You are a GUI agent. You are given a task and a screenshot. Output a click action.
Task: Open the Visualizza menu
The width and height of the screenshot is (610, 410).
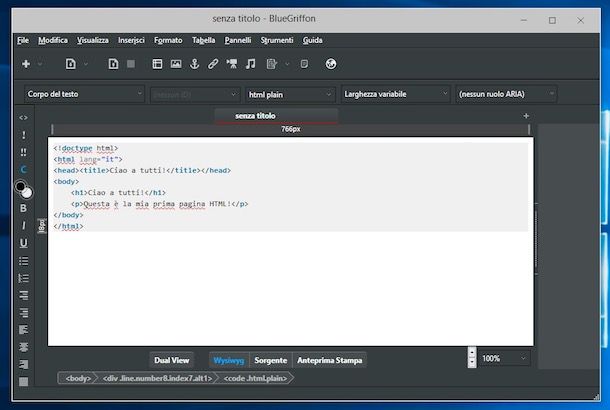coord(93,40)
